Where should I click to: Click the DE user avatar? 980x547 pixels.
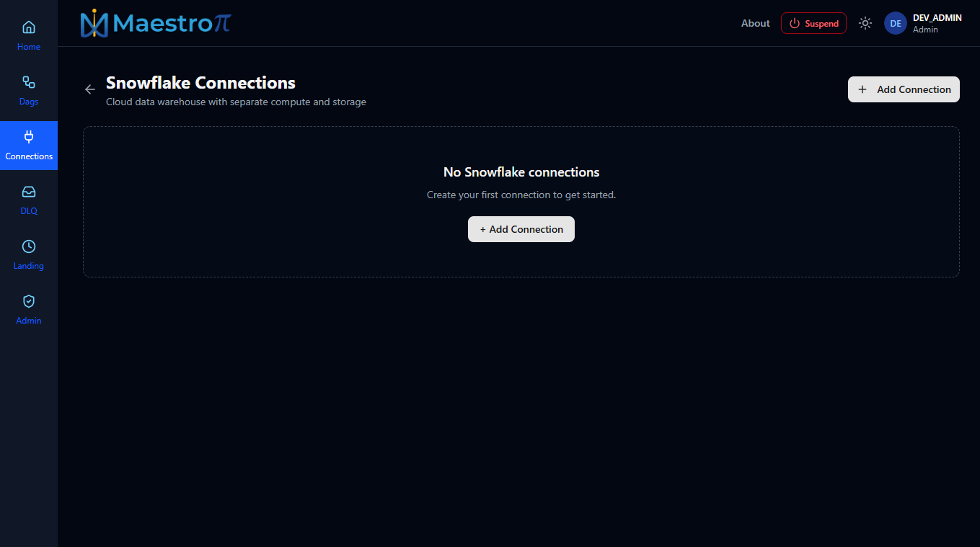896,23
